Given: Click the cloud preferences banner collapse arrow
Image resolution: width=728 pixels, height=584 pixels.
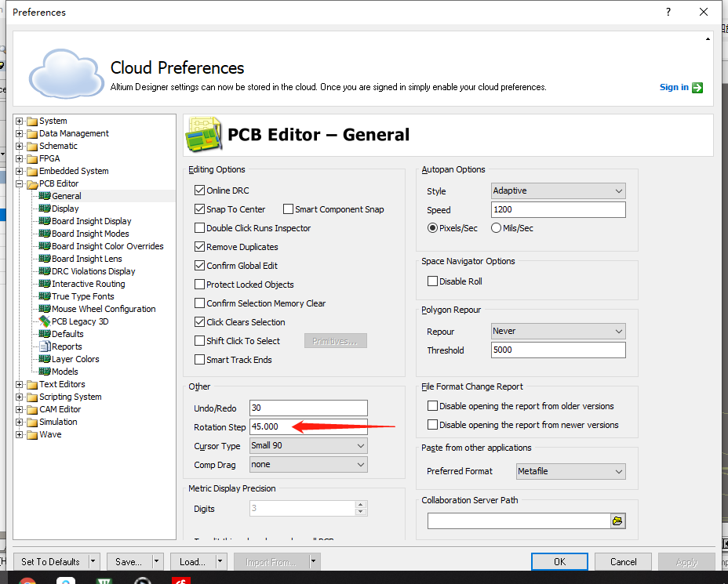Looking at the screenshot, I should pos(708,39).
